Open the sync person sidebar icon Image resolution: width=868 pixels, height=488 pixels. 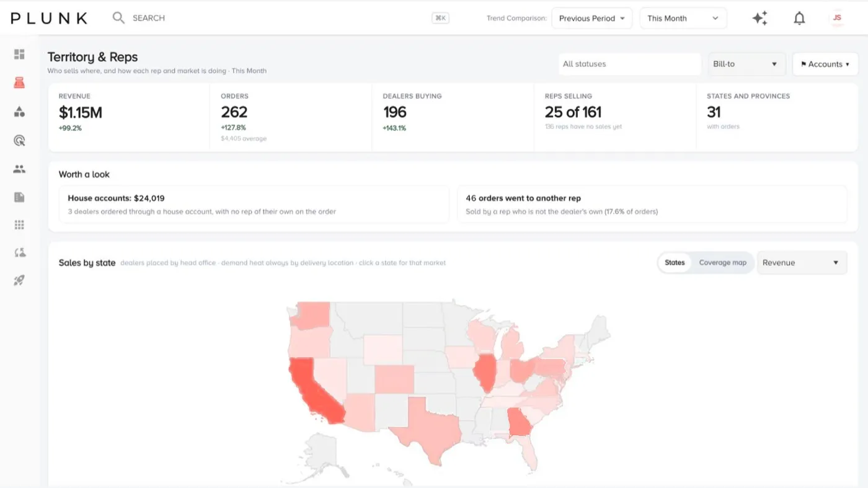coord(19,252)
